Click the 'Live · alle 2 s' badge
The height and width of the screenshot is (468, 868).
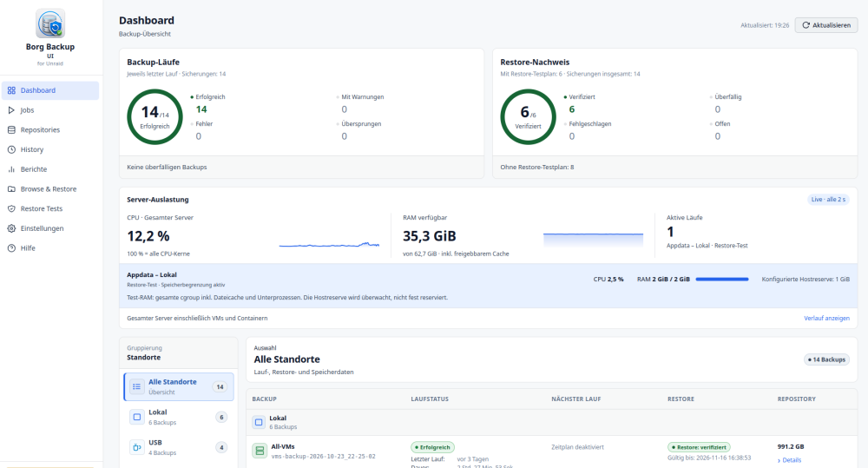tap(828, 200)
